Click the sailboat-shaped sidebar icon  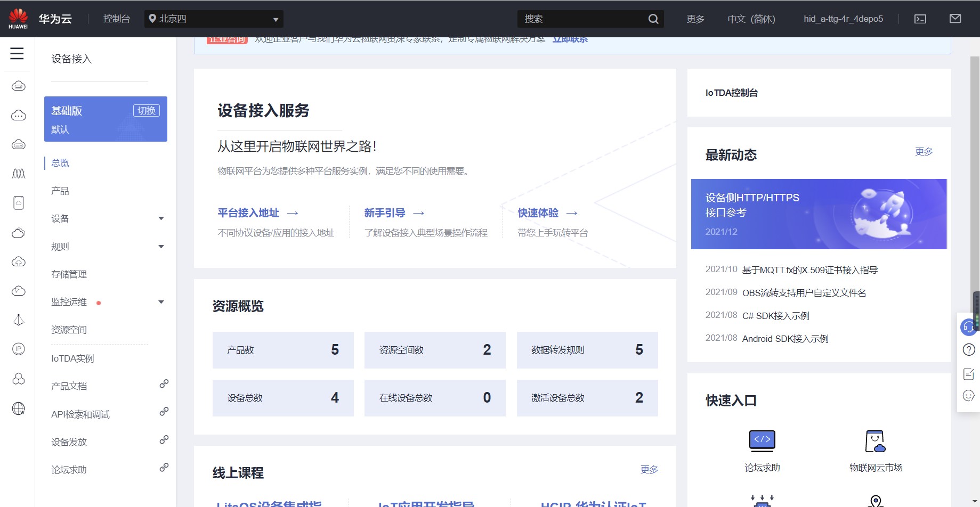tap(19, 320)
